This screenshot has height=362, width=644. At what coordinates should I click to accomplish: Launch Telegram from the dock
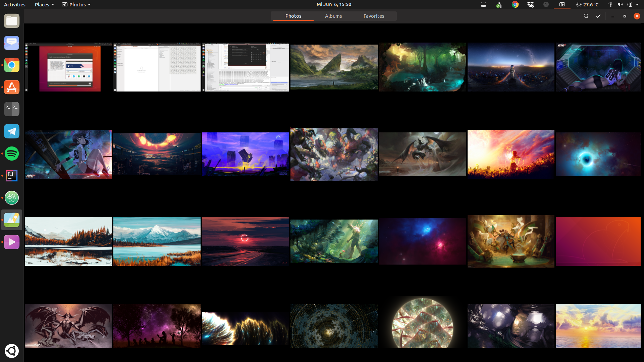(x=12, y=131)
